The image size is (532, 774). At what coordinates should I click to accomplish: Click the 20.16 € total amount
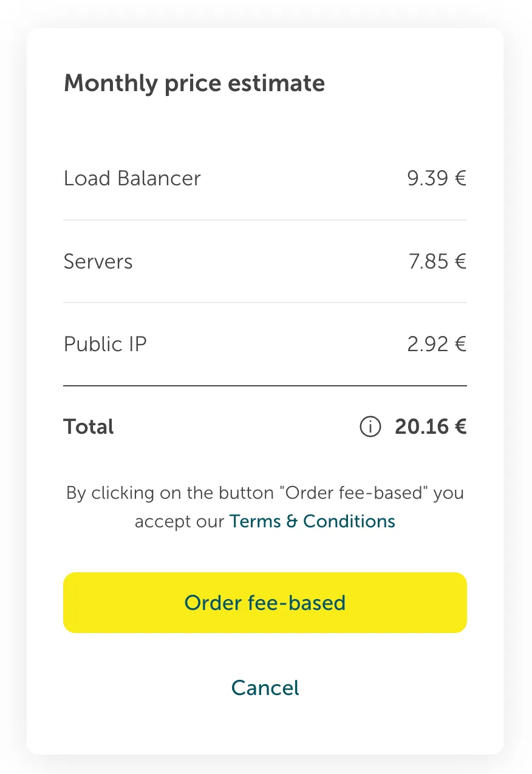430,427
